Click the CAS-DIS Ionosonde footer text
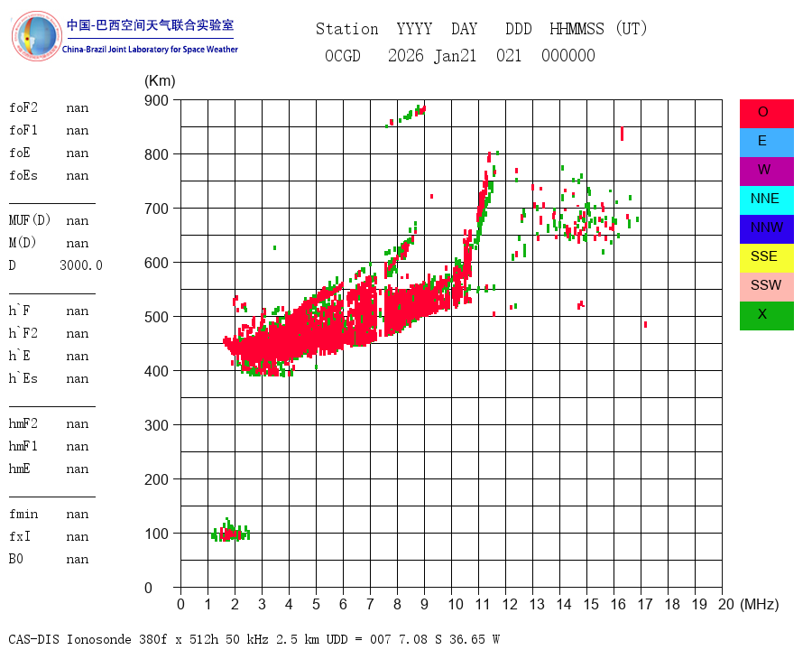Image resolution: width=812 pixels, height=650 pixels. coord(254,639)
